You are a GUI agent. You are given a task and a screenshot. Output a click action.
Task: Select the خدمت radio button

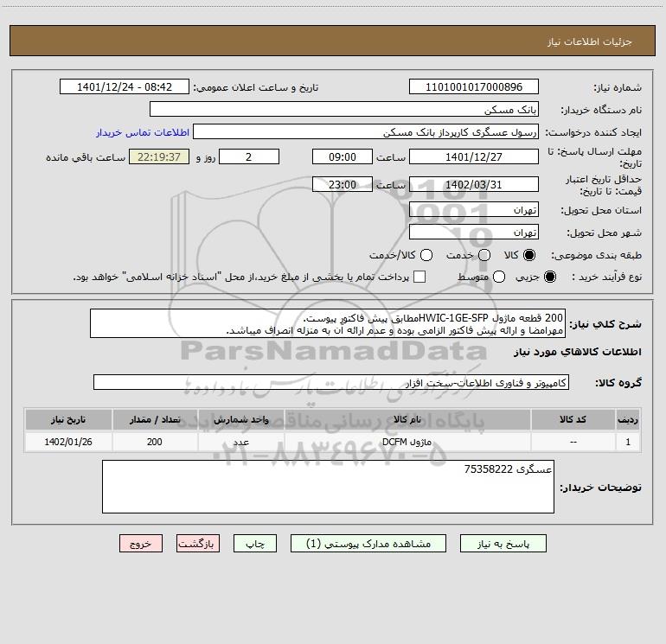484,255
